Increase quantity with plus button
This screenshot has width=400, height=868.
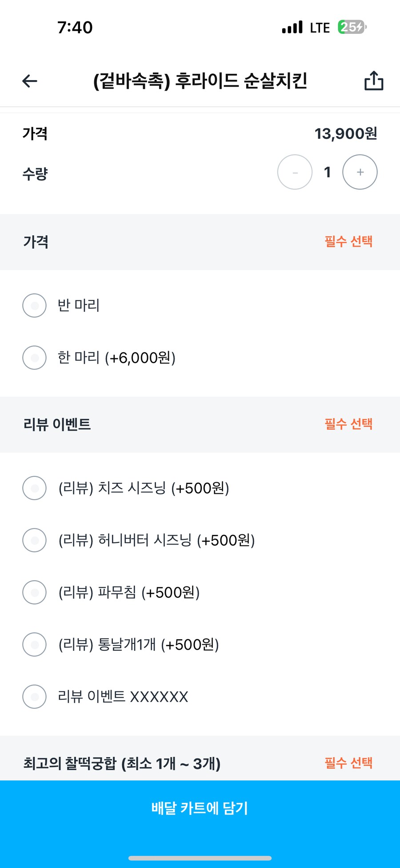pyautogui.click(x=360, y=172)
